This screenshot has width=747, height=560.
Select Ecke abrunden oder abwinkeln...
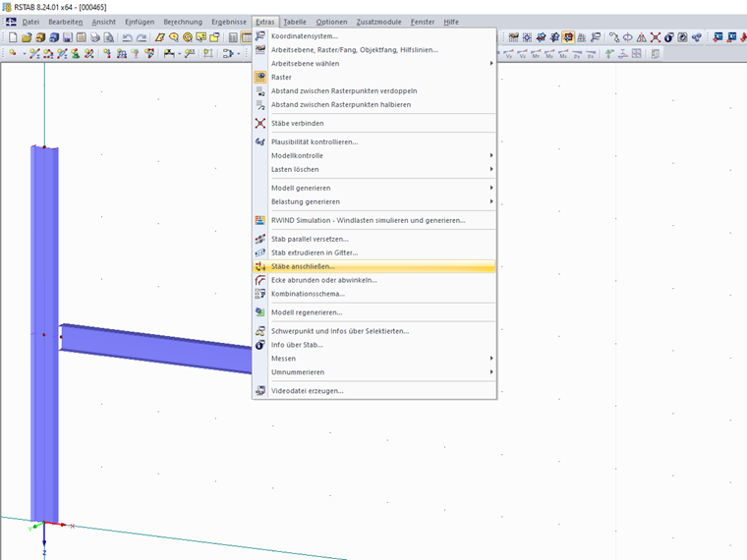[x=373, y=280]
